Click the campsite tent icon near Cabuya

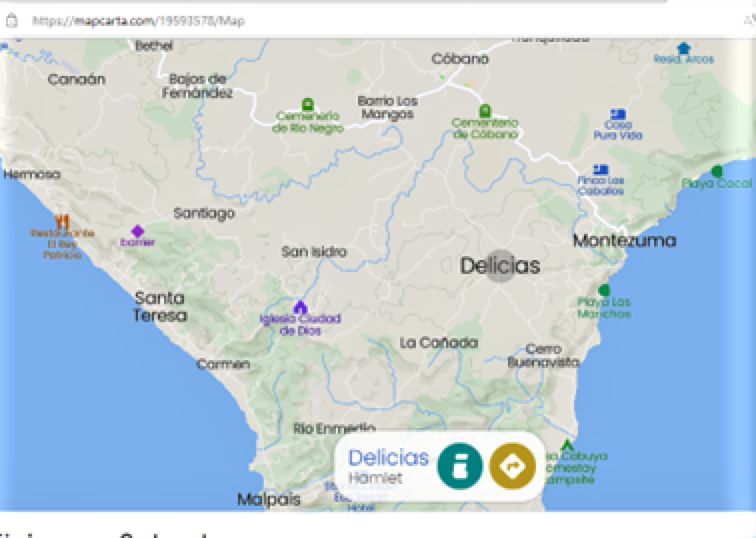click(567, 445)
